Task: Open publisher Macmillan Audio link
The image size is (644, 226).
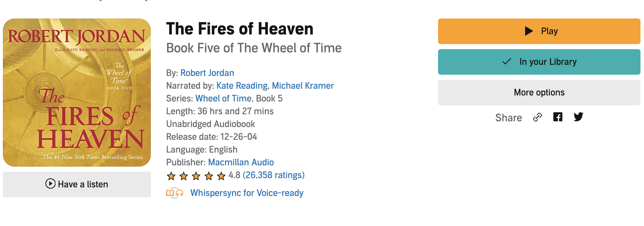Action: coord(241,162)
